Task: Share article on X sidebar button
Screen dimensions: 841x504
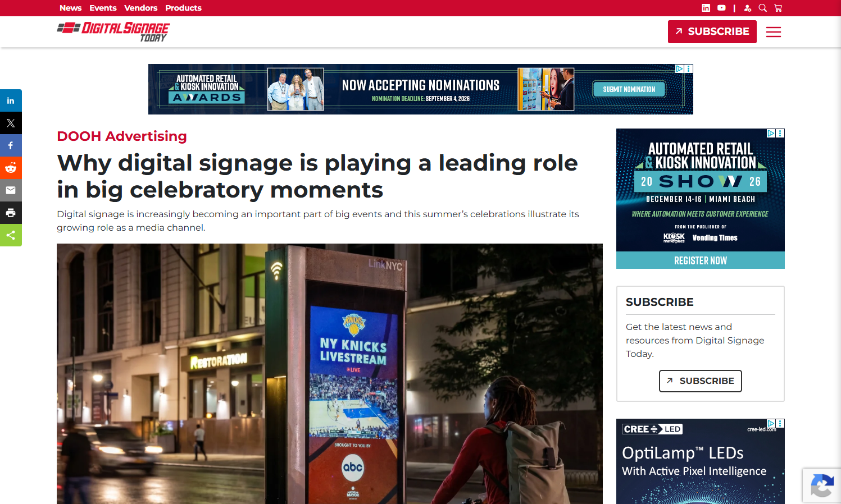Action: coord(11,123)
